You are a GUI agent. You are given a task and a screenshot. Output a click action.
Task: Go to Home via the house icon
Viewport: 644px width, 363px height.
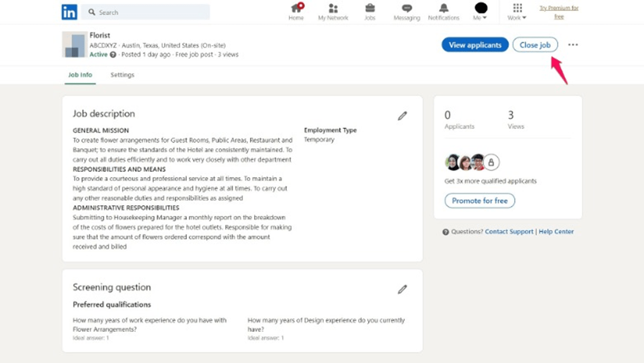(x=296, y=9)
